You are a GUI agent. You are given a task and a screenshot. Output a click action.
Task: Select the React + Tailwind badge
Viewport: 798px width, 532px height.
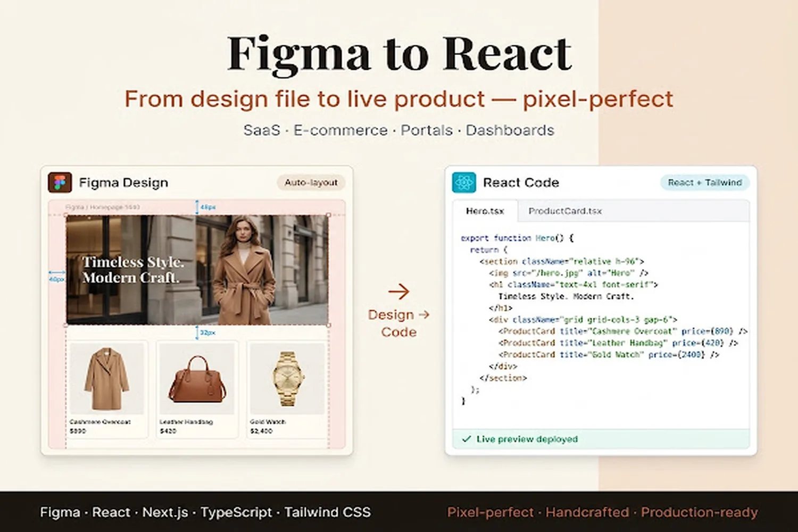point(705,182)
